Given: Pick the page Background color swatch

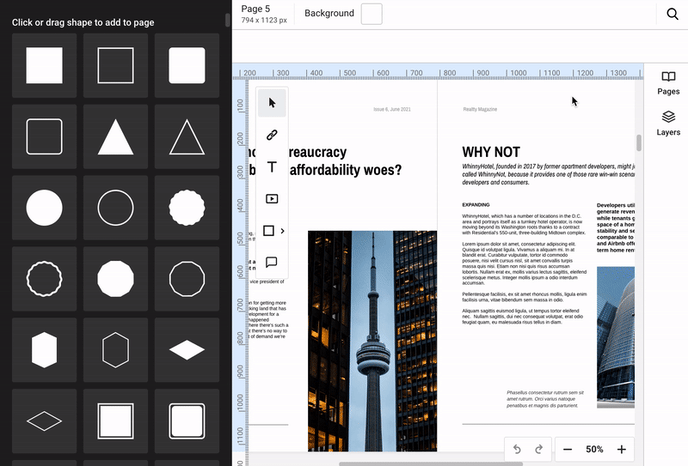Looking at the screenshot, I should 371,14.
